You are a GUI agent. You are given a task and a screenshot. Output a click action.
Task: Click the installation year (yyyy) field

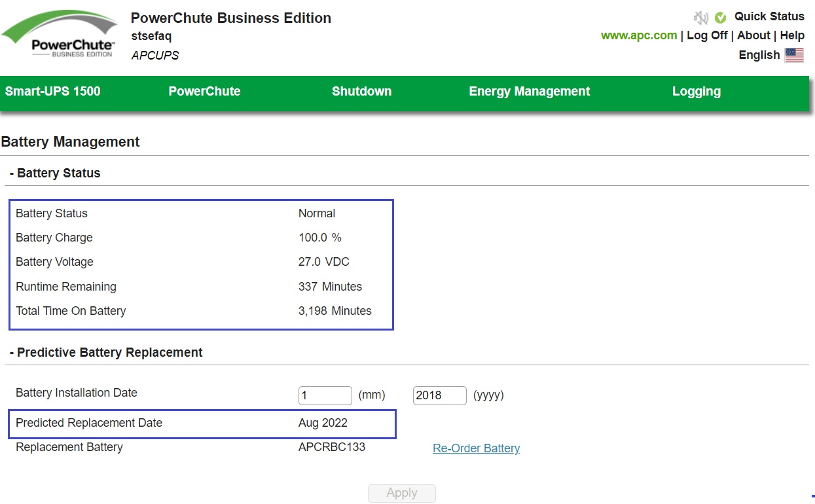440,395
